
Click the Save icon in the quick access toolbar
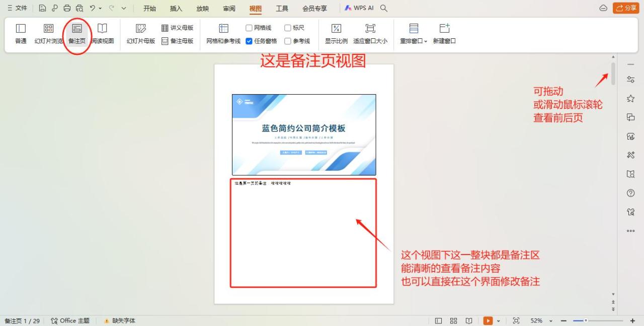[43, 8]
